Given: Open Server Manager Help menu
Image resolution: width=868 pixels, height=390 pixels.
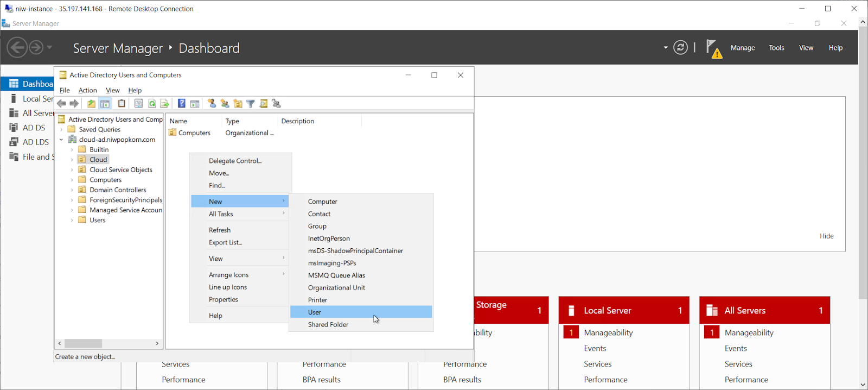Looking at the screenshot, I should point(835,48).
